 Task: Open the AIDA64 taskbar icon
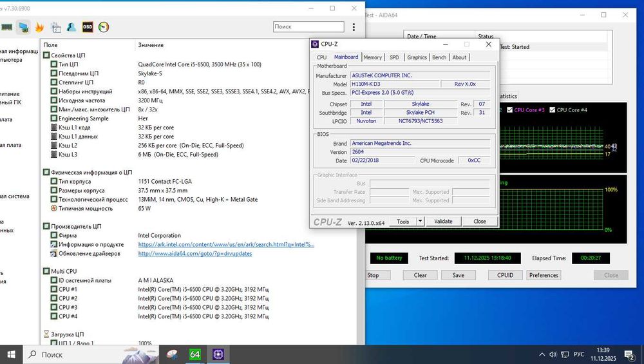[x=195, y=354]
